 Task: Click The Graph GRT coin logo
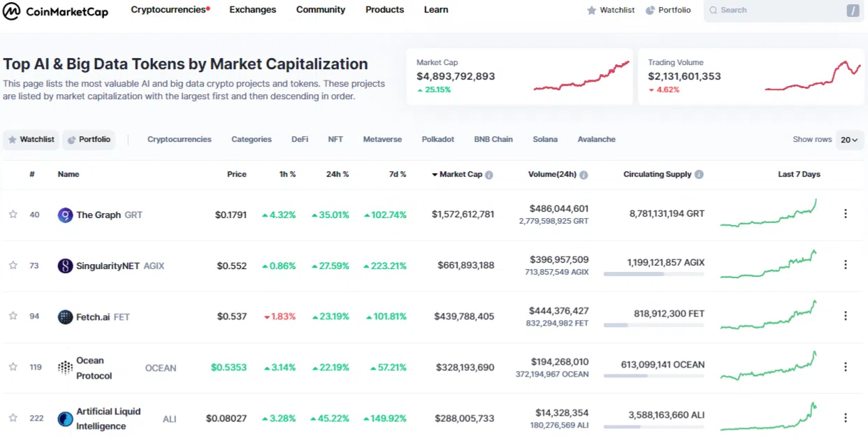click(x=65, y=215)
